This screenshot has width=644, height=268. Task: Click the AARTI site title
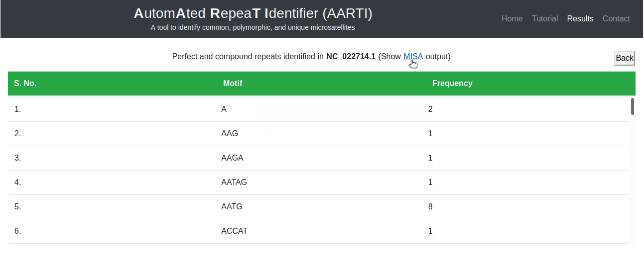[x=253, y=14]
